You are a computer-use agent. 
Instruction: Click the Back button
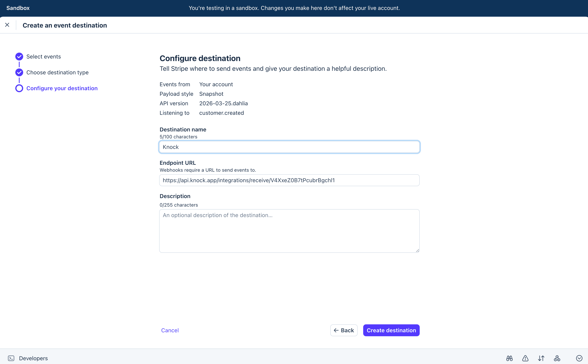coord(344,330)
